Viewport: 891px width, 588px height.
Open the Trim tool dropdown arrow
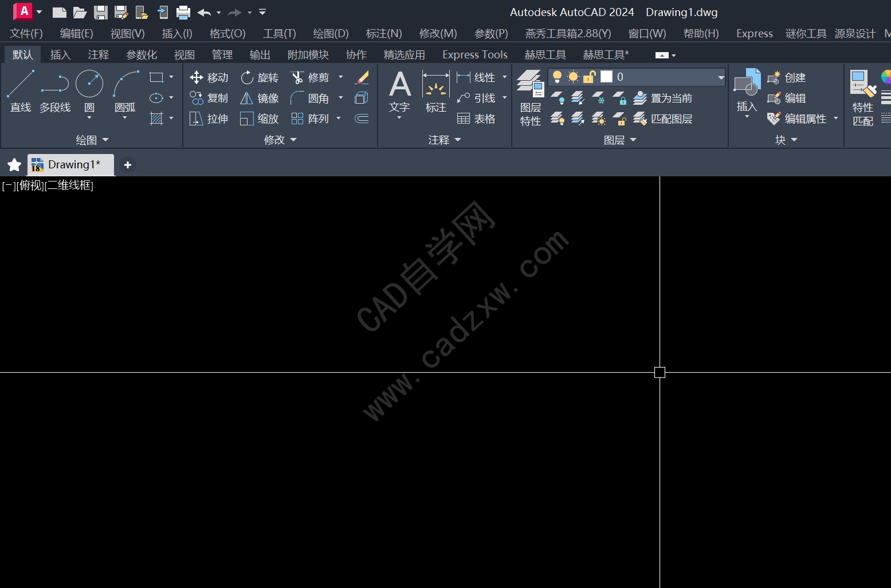(x=341, y=77)
